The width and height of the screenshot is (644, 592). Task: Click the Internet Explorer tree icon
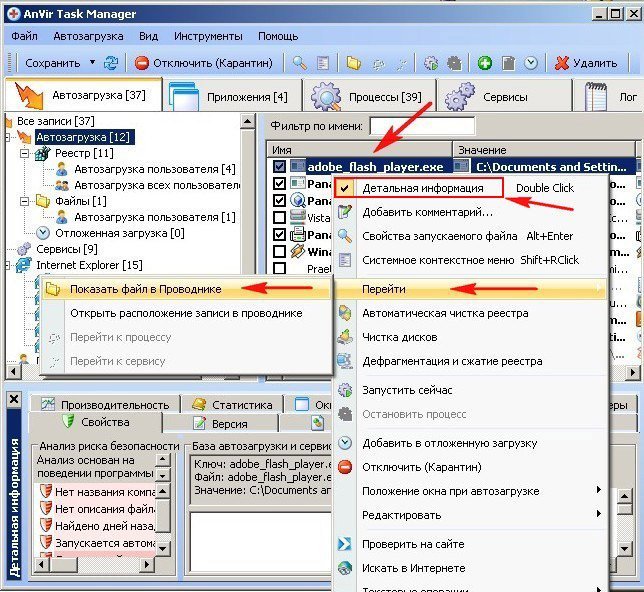23,265
